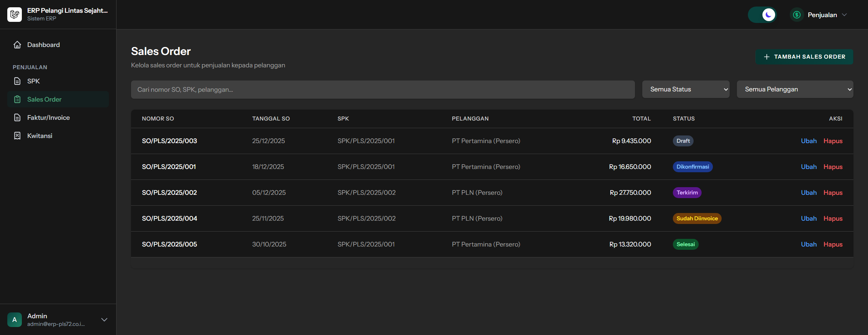This screenshot has width=868, height=335.
Task: Expand the Penjualan module menu chevron
Action: coord(845,15)
